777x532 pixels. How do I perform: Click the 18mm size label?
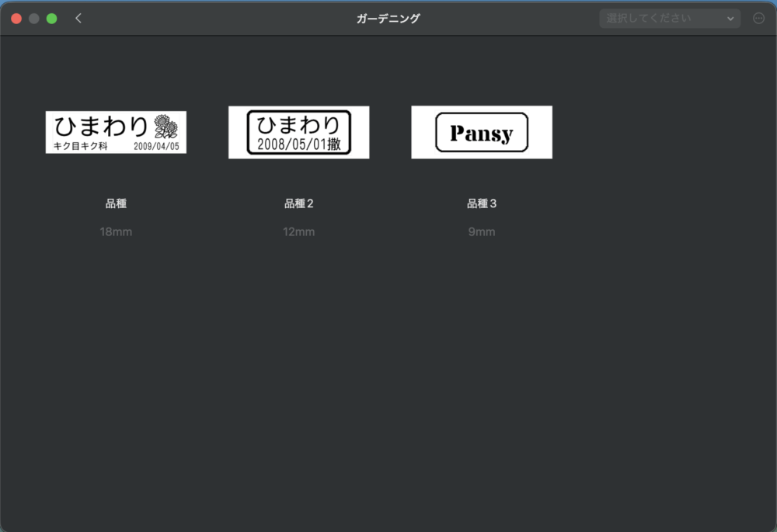tap(116, 231)
